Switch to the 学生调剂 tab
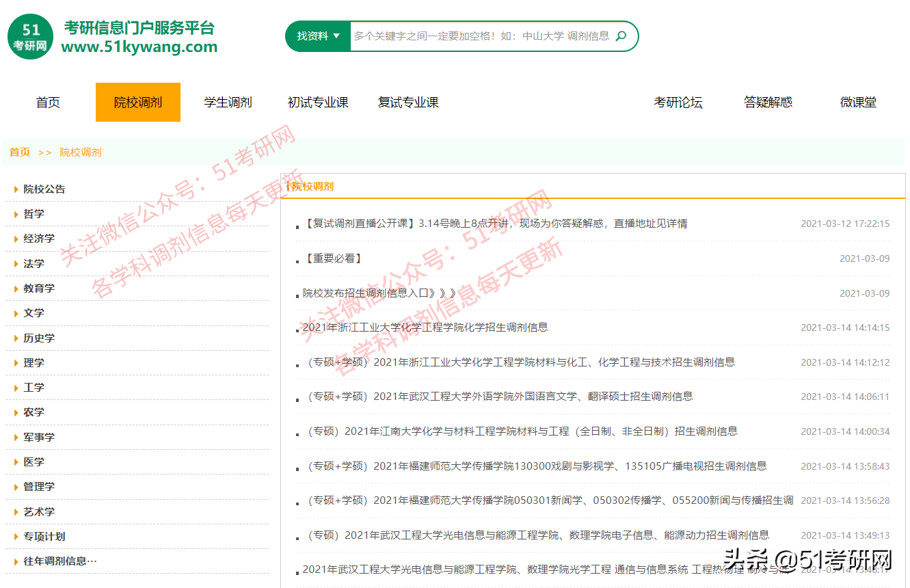910x588 pixels. [x=228, y=102]
